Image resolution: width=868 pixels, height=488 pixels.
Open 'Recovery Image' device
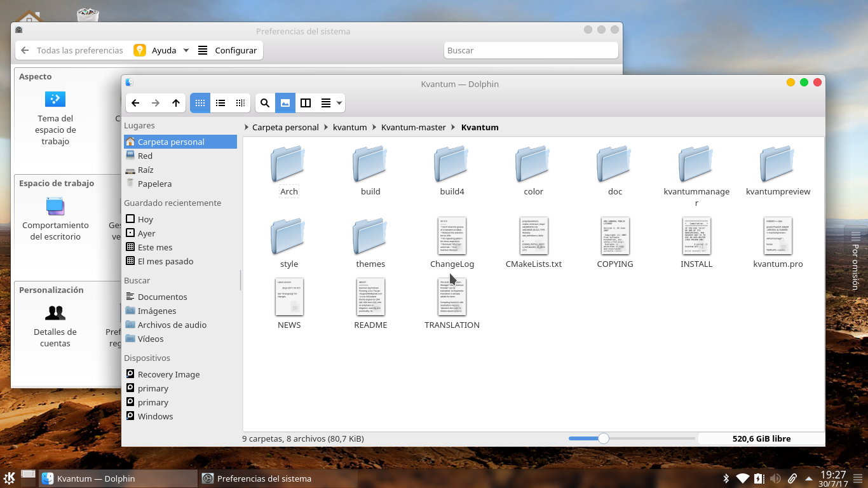(x=180, y=374)
